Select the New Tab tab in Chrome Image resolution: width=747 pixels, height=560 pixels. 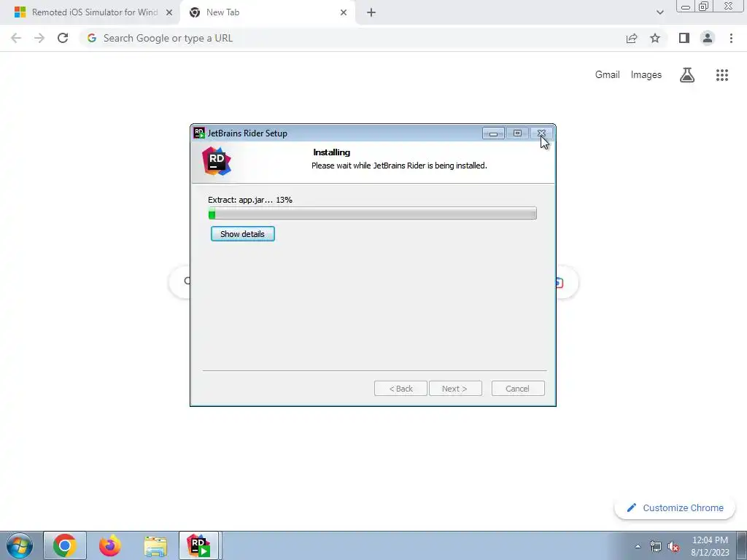tap(267, 12)
